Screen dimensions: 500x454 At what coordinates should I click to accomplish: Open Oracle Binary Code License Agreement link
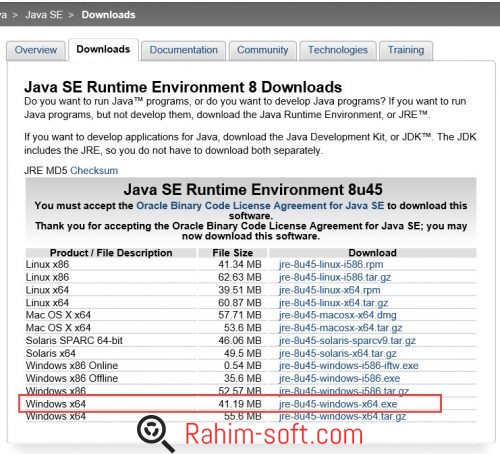click(x=260, y=206)
